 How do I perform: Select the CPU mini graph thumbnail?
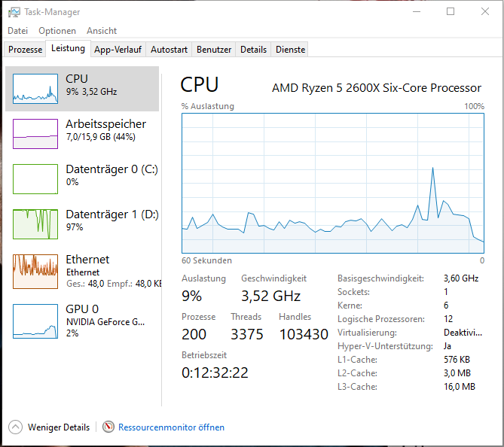tap(35, 89)
